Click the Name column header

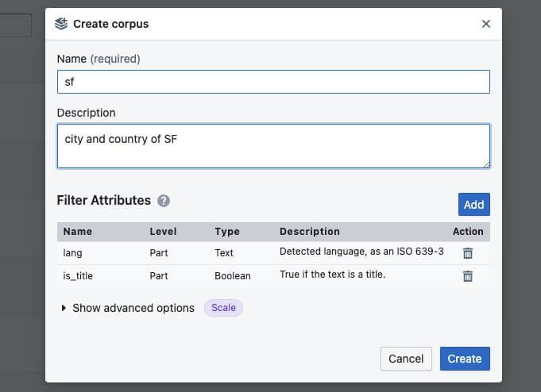point(78,232)
